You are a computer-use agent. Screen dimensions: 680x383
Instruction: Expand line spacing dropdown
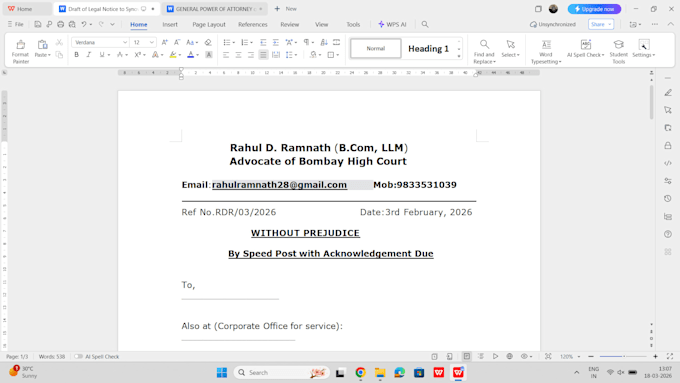(x=295, y=55)
